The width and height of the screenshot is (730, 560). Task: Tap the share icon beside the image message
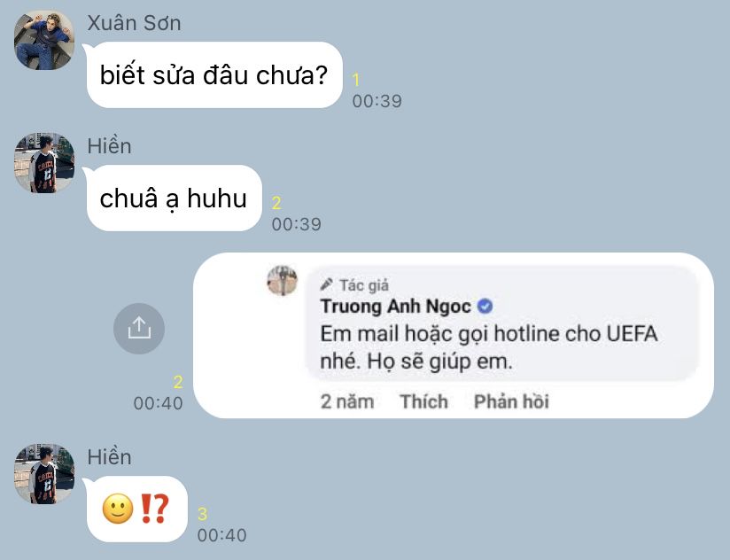(139, 328)
